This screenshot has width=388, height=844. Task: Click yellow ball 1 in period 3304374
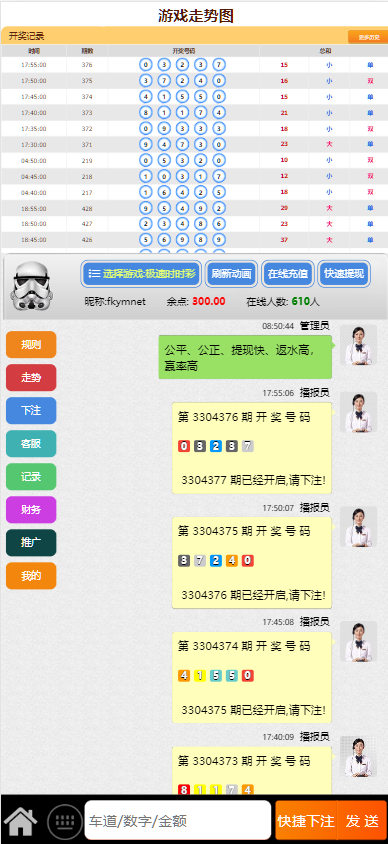coord(200,676)
